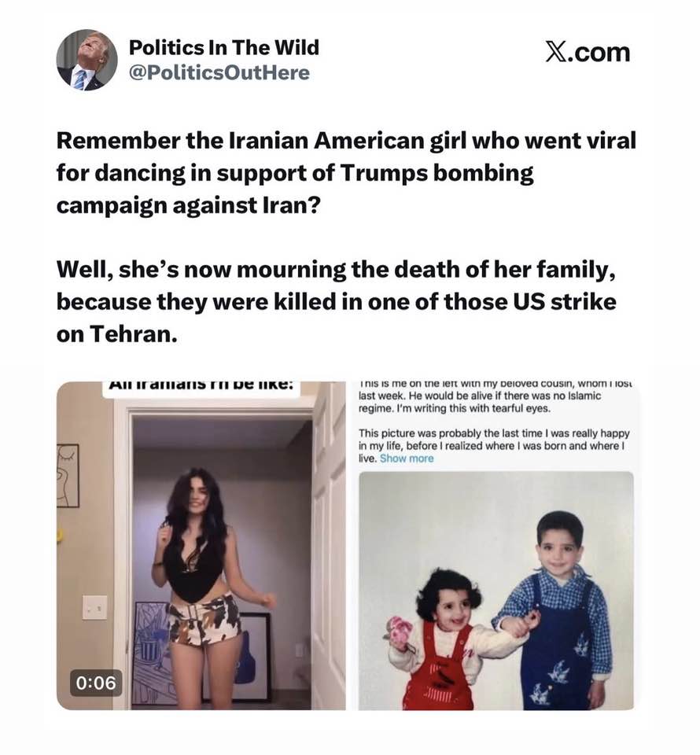
Task: Click the paragraph starting 'Well, she's now mourning'
Action: [x=337, y=301]
